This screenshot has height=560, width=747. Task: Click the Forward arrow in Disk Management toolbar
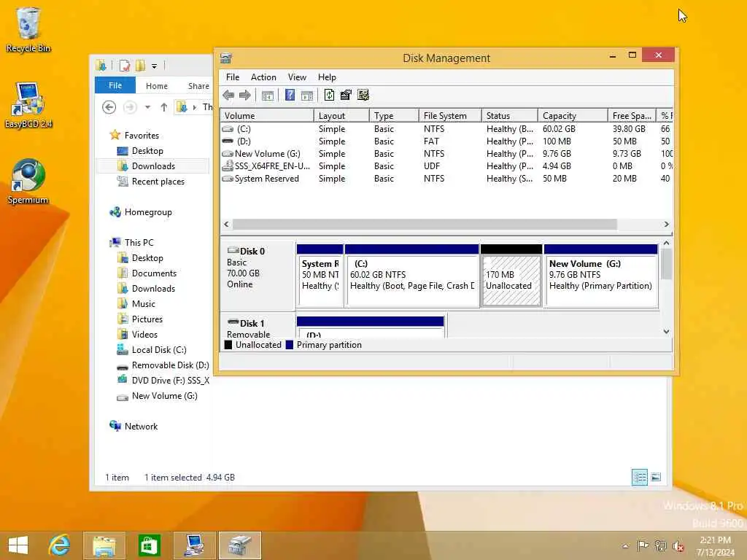tap(245, 96)
